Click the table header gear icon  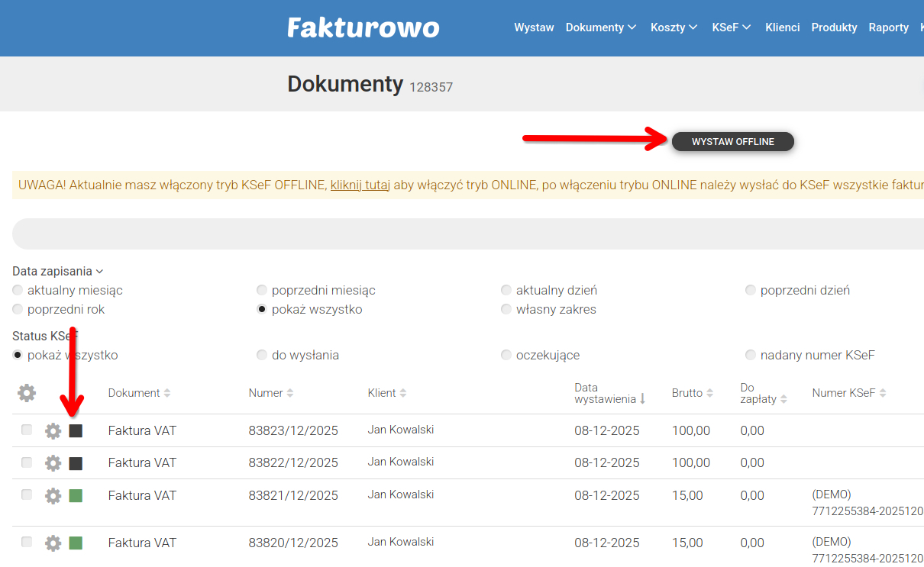(x=27, y=393)
